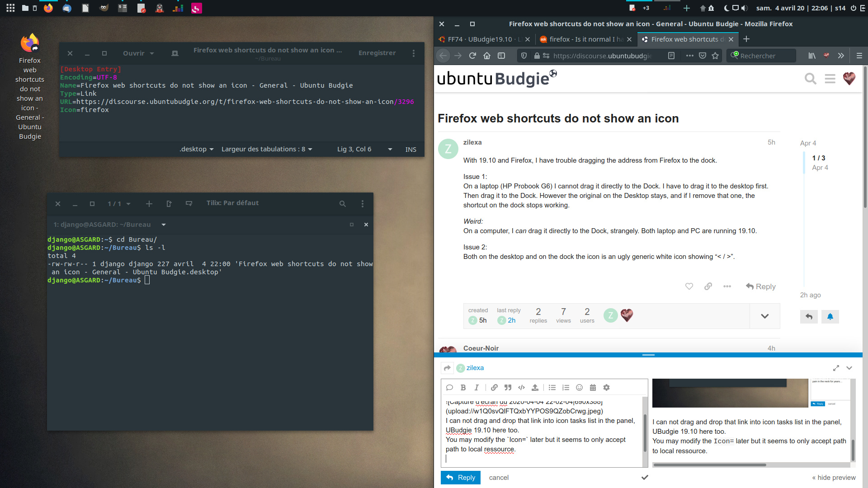
Task: Hide the composer preview pane
Action: click(x=834, y=478)
